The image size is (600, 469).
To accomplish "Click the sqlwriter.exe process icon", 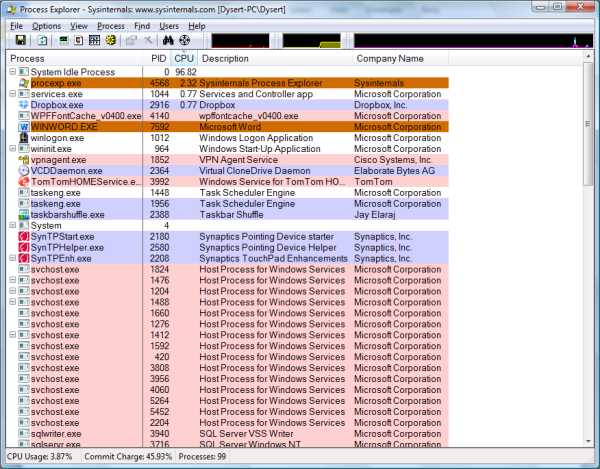I will pos(24,434).
